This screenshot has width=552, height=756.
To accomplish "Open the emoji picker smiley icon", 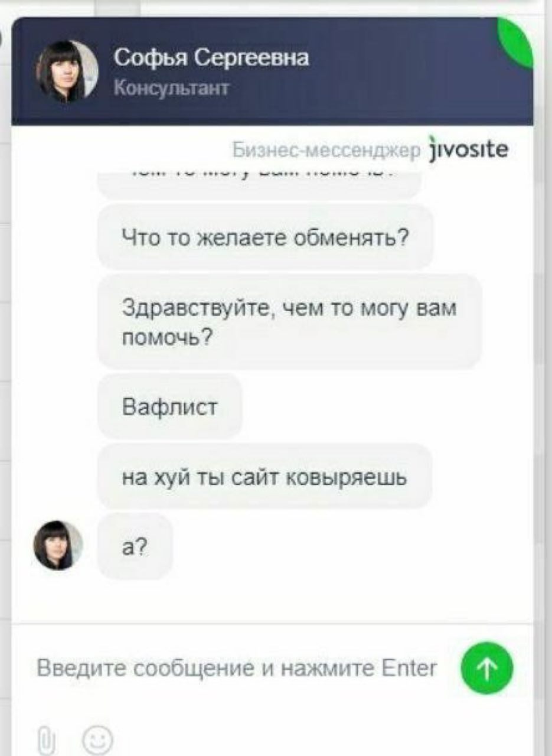I will pyautogui.click(x=97, y=739).
